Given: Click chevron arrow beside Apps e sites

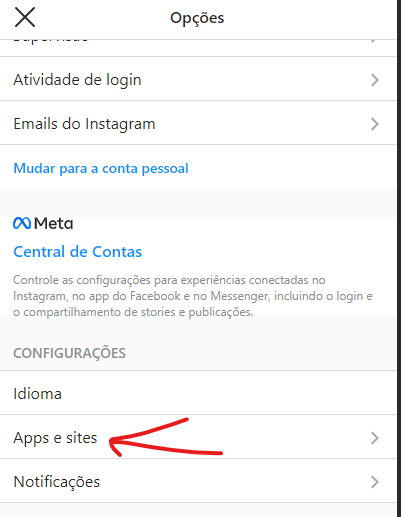Looking at the screenshot, I should pyautogui.click(x=375, y=438).
